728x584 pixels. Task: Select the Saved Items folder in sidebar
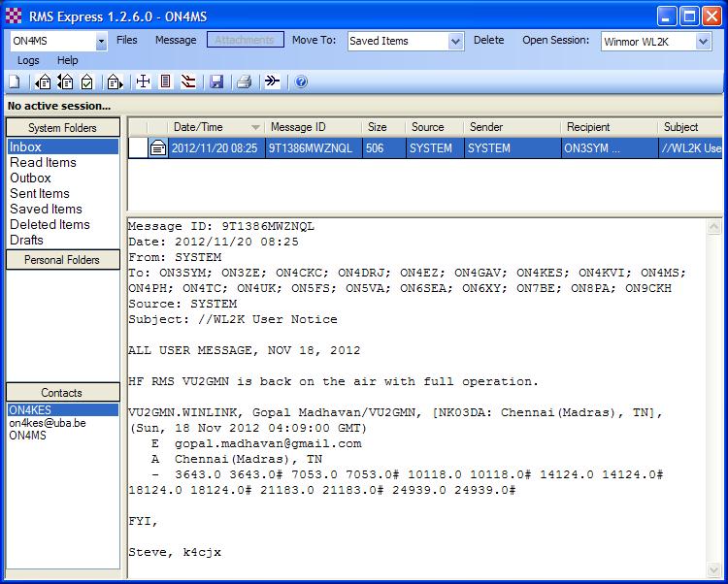pyautogui.click(x=63, y=209)
